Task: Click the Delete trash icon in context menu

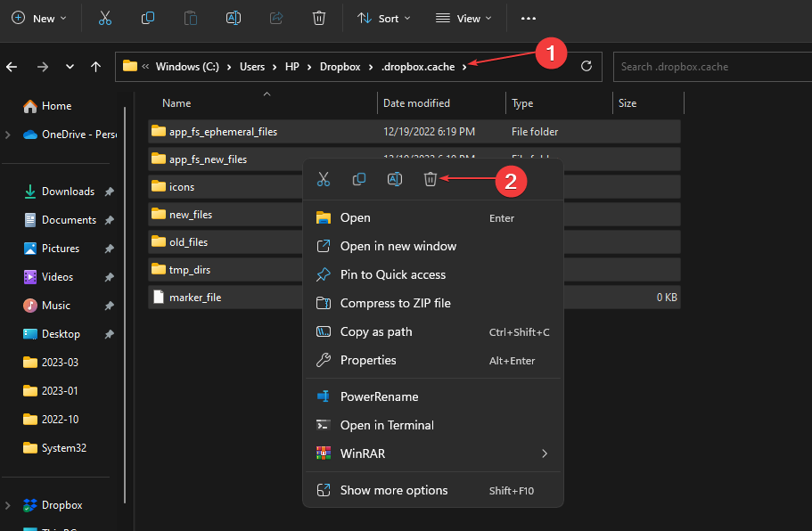Action: click(430, 180)
